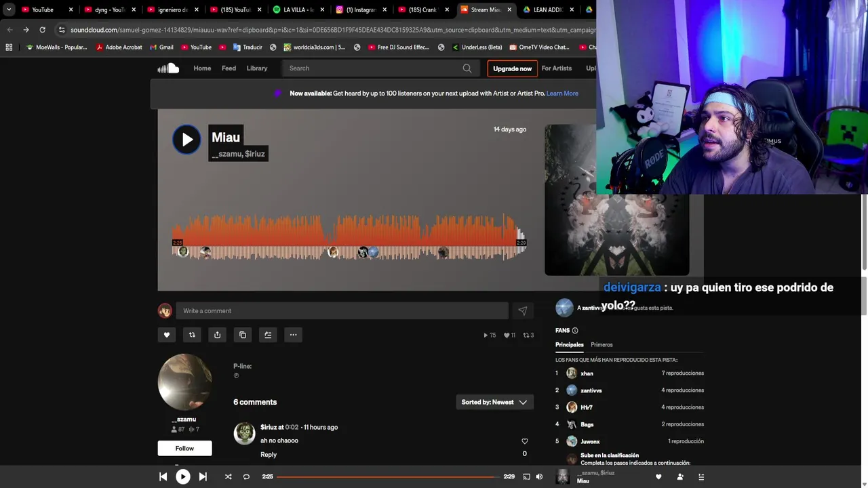The image size is (868, 488).
Task: Skip to next track in player bar
Action: (203, 476)
